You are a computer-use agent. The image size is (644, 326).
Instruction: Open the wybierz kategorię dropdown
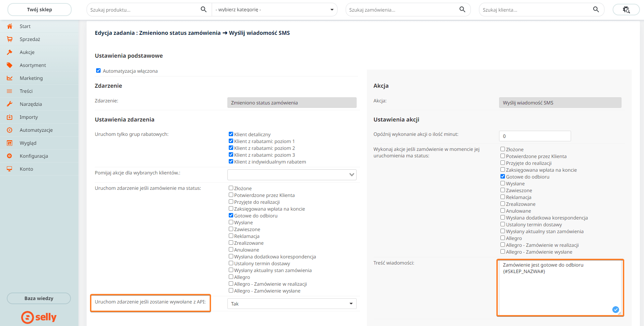[274, 10]
